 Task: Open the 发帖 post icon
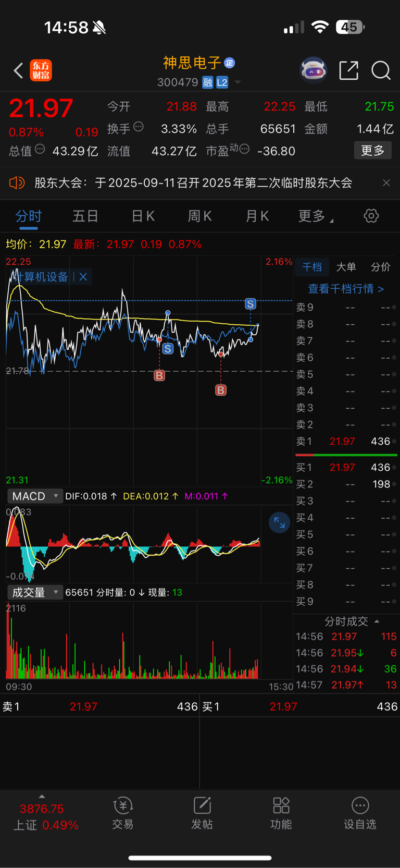tap(202, 813)
